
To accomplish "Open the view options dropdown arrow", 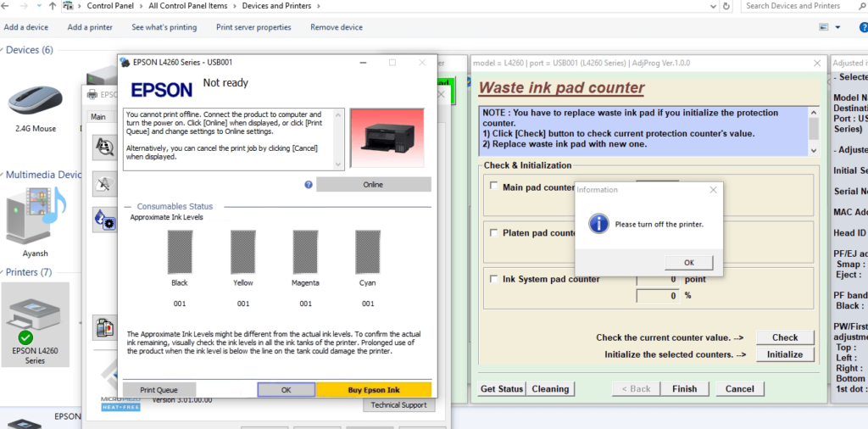I will pos(837,27).
